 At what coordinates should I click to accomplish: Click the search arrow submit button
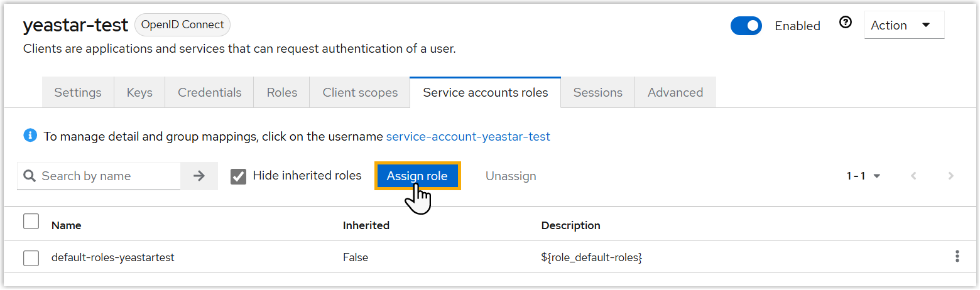click(199, 176)
